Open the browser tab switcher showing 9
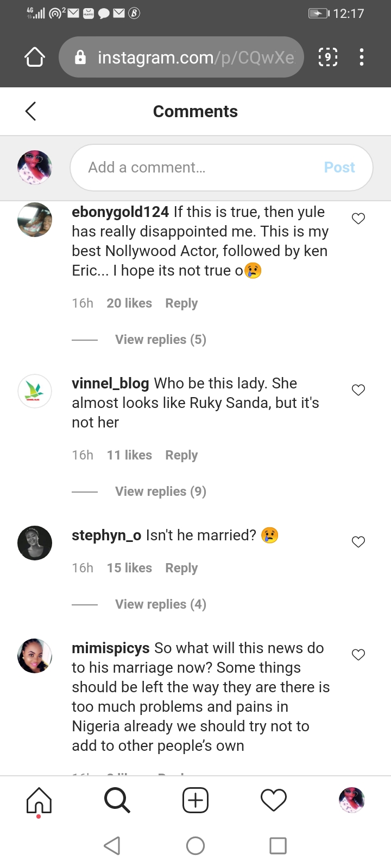 [327, 57]
